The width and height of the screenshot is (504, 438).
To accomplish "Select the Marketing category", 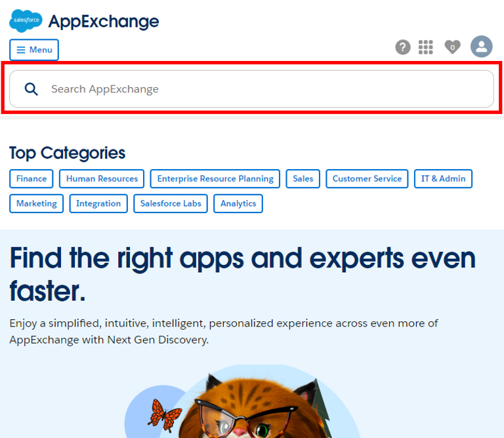I will 36,203.
